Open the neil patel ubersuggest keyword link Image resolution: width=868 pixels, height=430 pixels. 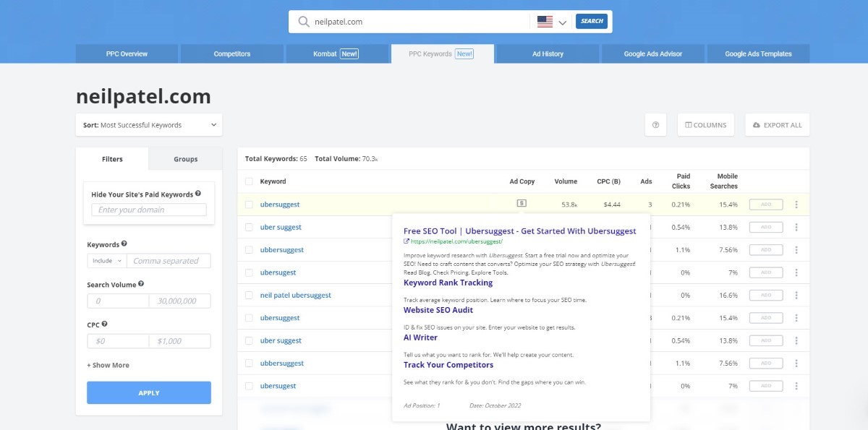coord(296,296)
